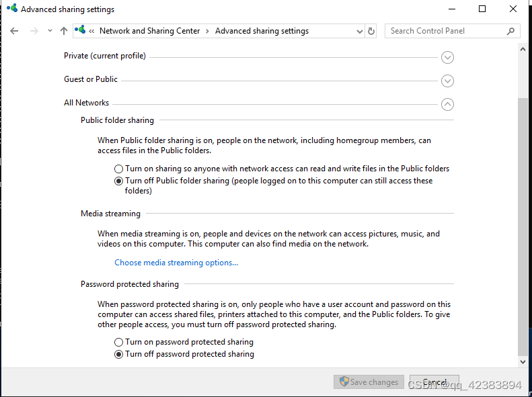Click the window title bar network icon

12,9
